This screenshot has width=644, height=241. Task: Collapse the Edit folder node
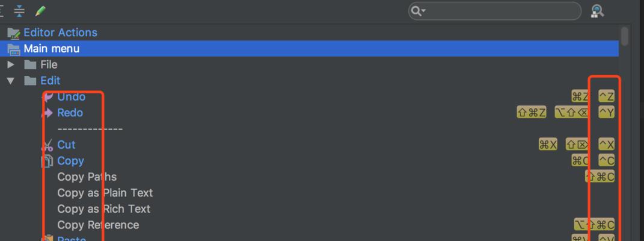pos(11,81)
